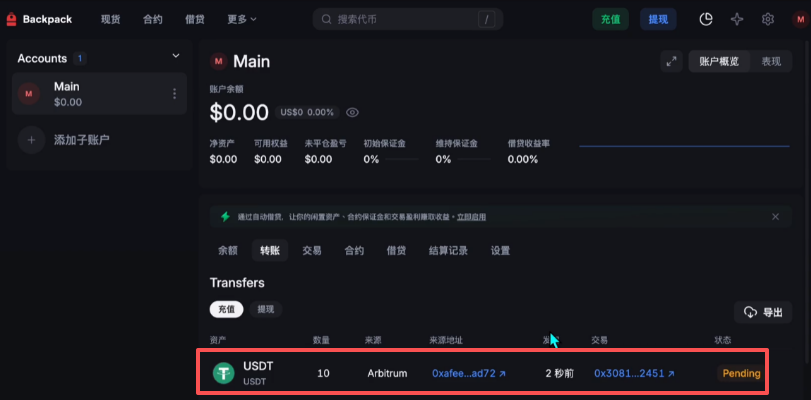Select the 提现 withdrawal filter pill
Screen dimensions: 811x400
click(x=266, y=309)
